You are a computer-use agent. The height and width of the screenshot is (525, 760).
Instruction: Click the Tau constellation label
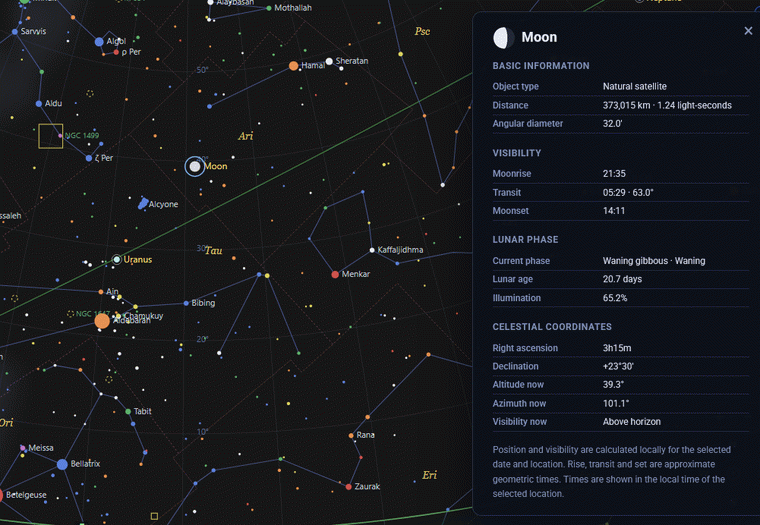tap(213, 251)
